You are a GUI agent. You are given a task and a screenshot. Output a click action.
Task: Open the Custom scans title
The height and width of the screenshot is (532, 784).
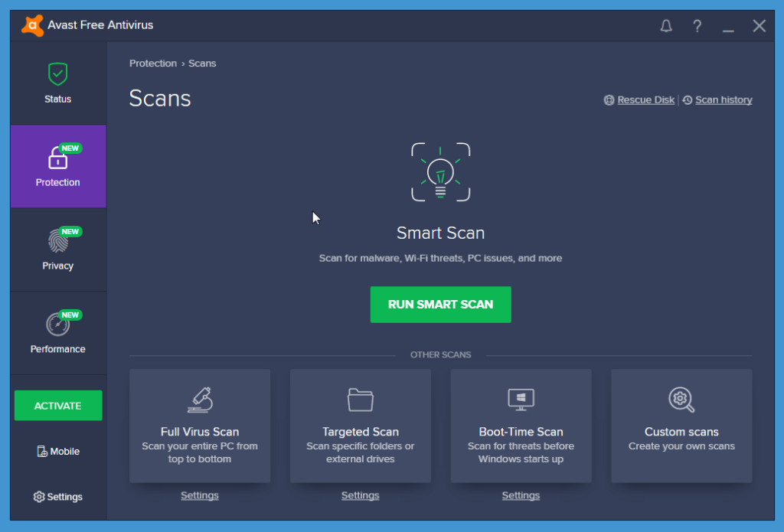pyautogui.click(x=681, y=432)
